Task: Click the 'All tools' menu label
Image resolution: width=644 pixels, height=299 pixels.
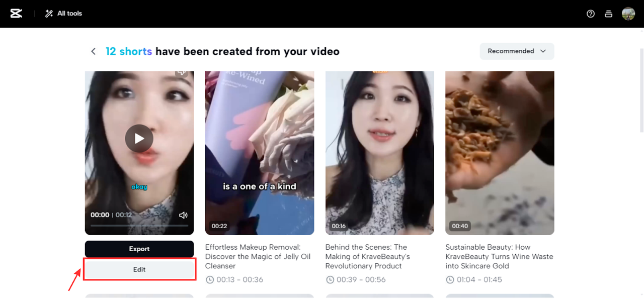Action: coord(69,14)
